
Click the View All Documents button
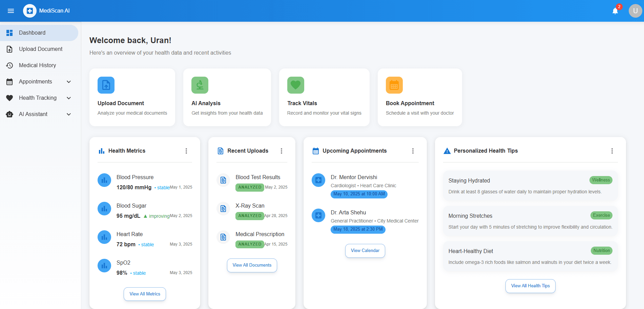click(252, 265)
